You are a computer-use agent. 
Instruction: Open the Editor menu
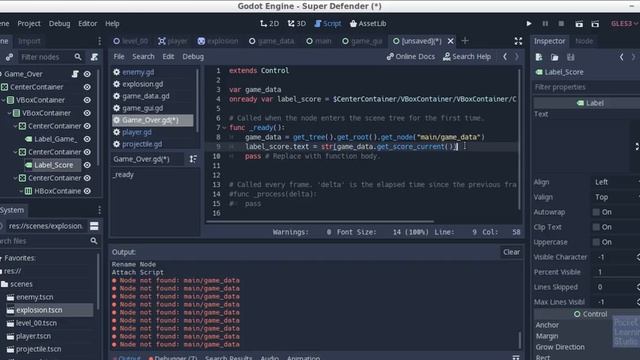tap(87, 24)
